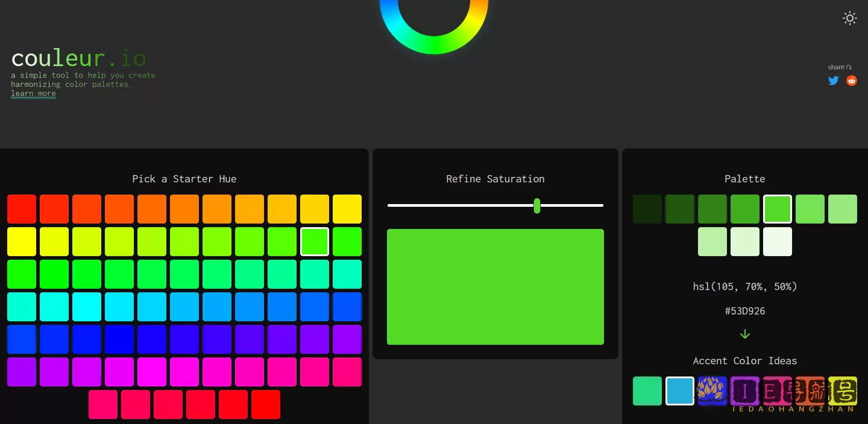Choose the lightest near-white palette shade
The height and width of the screenshot is (424, 868).
[778, 242]
